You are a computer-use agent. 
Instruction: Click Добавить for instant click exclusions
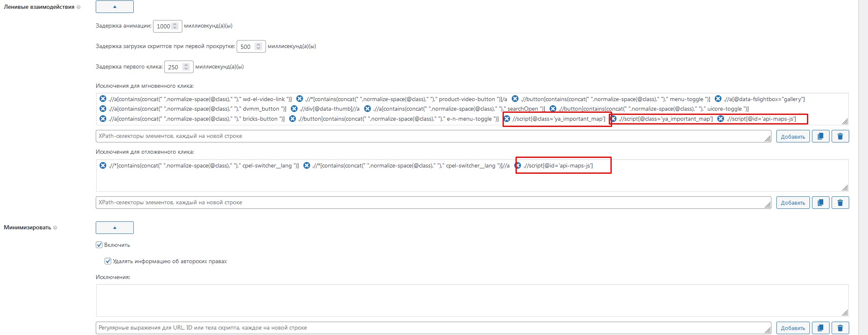[793, 137]
